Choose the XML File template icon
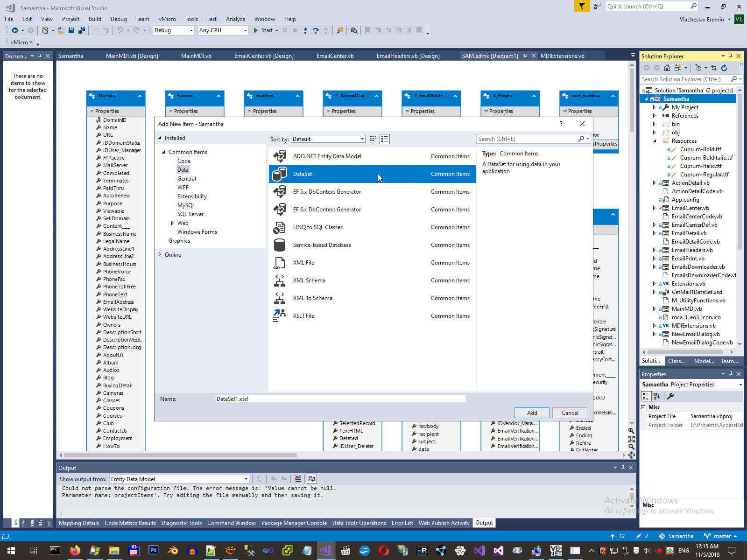Image resolution: width=747 pixels, height=560 pixels. point(280,263)
